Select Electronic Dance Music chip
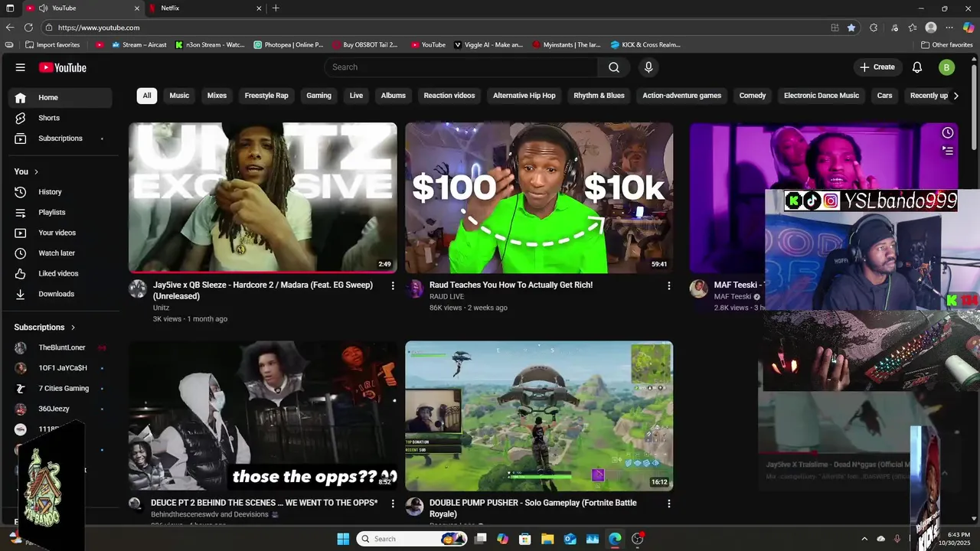 coord(822,96)
